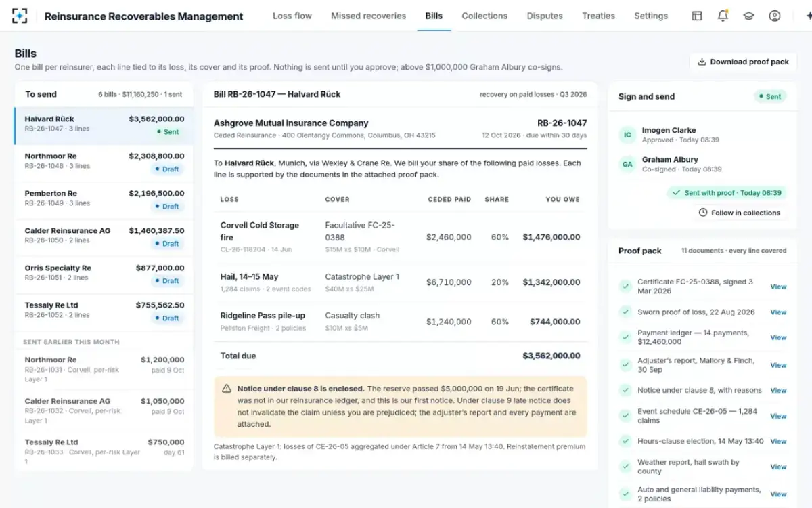Select the Calder Reinsurance AG bill RB-26-1050
Screen dimensions: 812x508
pos(104,238)
